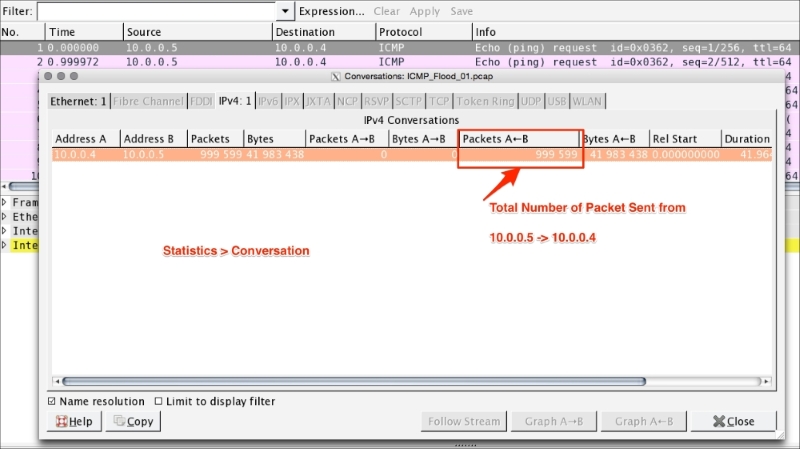The height and width of the screenshot is (449, 800).
Task: Click the Clear filter button
Action: (x=386, y=11)
